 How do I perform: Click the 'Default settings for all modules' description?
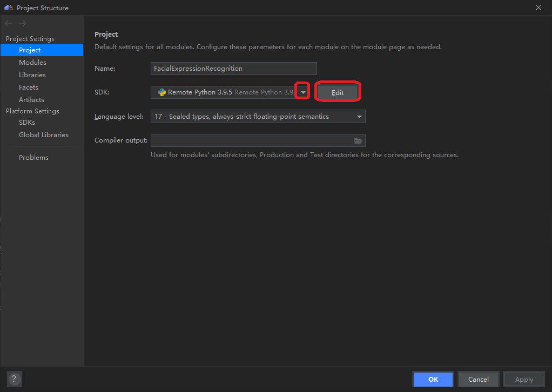268,47
